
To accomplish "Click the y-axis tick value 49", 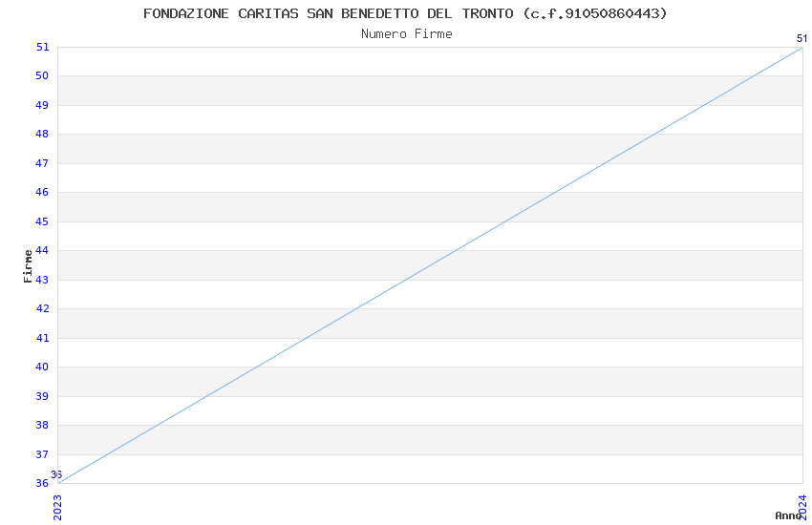I will tap(42, 105).
